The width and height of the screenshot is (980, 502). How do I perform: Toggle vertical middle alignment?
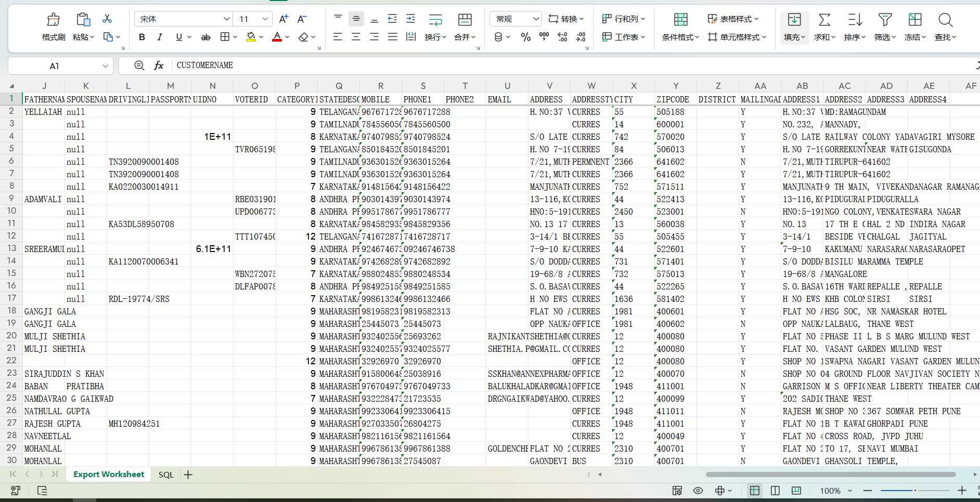point(356,19)
